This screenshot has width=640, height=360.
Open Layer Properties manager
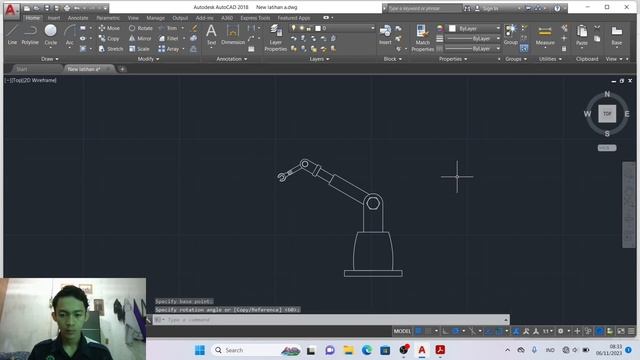pos(276,38)
